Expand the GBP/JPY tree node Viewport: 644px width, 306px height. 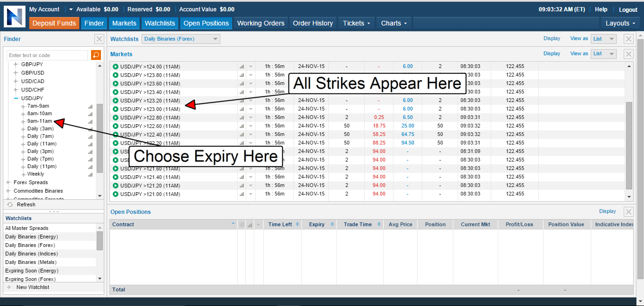coord(16,64)
